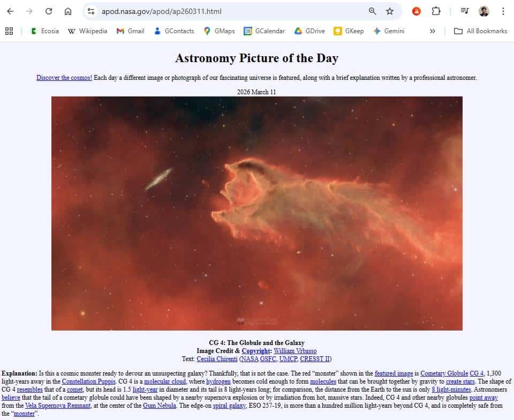
Task: Bookmark this page with the star icon
Action: (389, 11)
